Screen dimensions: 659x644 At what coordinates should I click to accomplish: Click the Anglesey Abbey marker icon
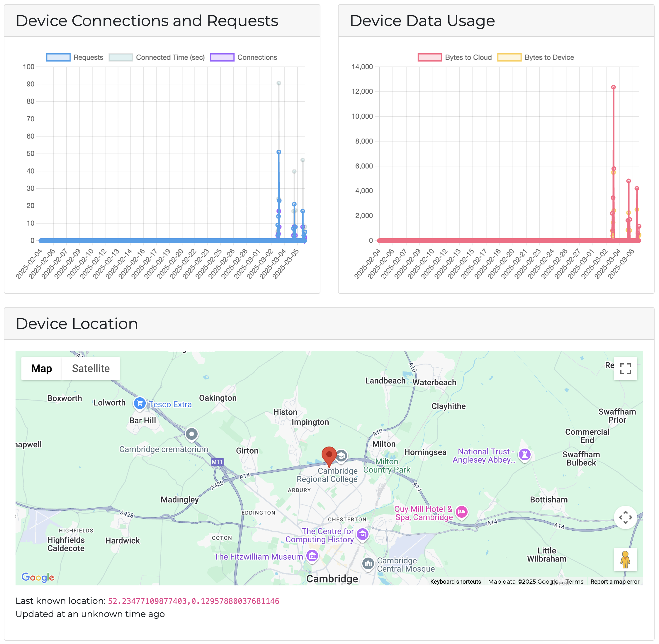(x=524, y=455)
